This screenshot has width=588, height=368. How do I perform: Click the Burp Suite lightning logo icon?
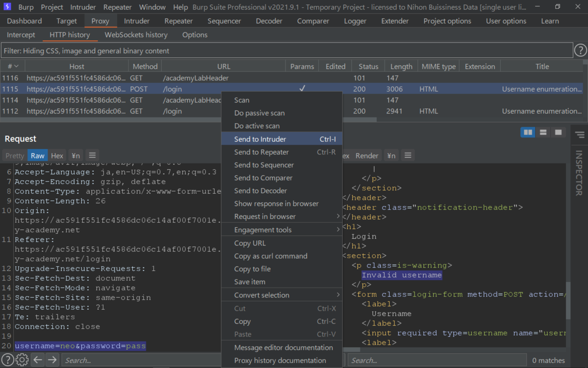(x=7, y=7)
